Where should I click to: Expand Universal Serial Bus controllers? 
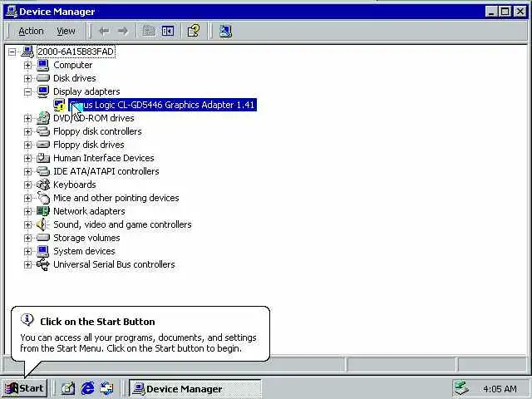27,264
